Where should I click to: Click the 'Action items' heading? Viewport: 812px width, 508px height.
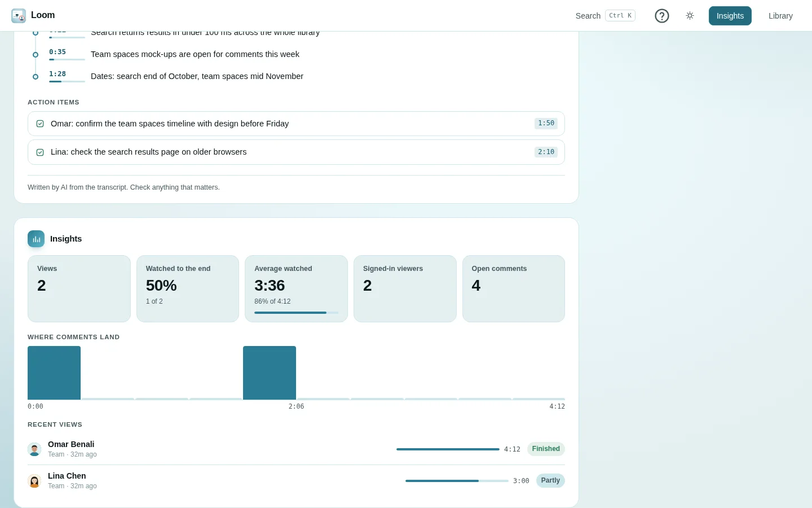[x=54, y=102]
